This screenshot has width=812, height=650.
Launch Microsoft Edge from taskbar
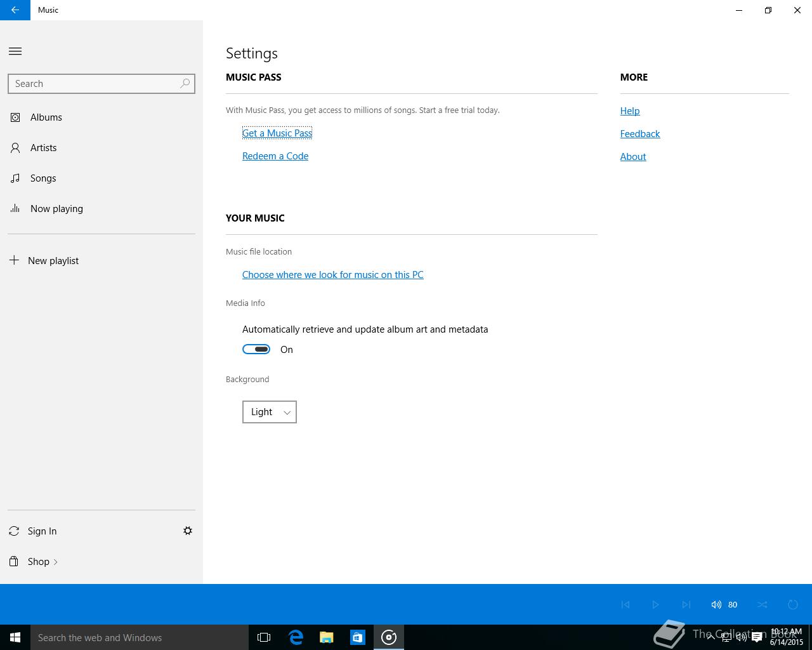point(296,637)
